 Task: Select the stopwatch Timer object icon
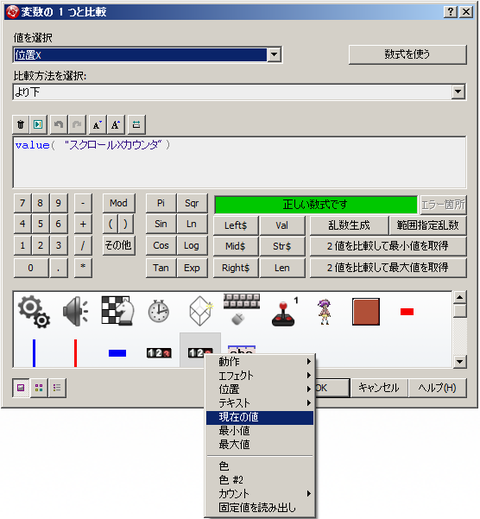coord(159,311)
